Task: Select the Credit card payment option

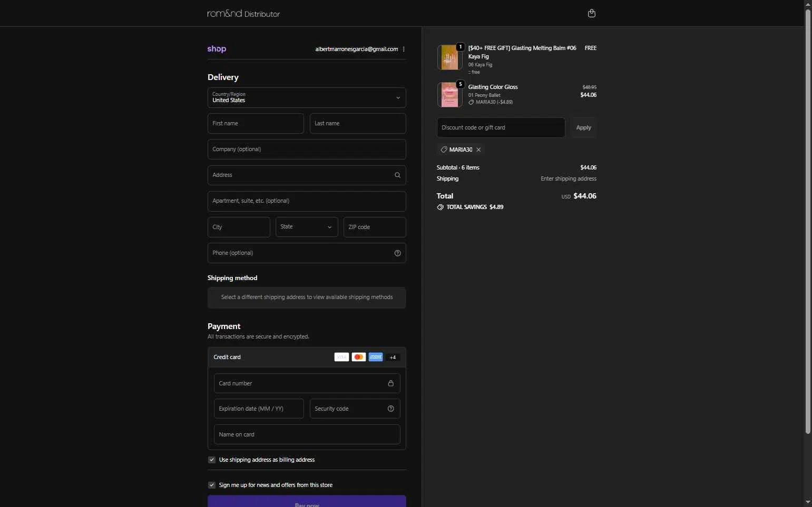Action: 307,357
